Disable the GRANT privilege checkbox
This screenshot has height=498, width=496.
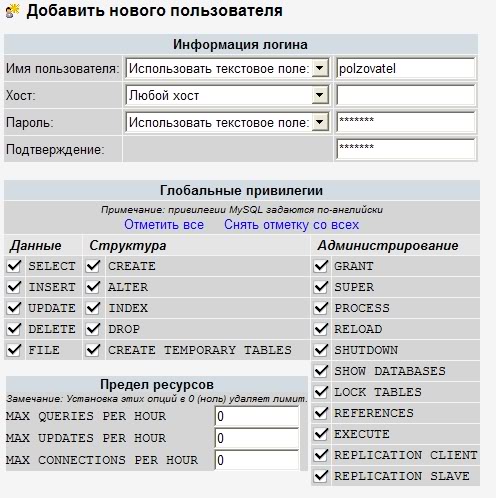(321, 266)
